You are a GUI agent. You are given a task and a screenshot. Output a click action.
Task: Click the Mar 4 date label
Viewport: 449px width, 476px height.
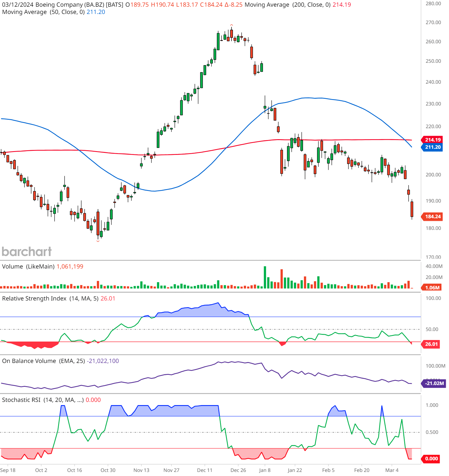click(x=392, y=470)
